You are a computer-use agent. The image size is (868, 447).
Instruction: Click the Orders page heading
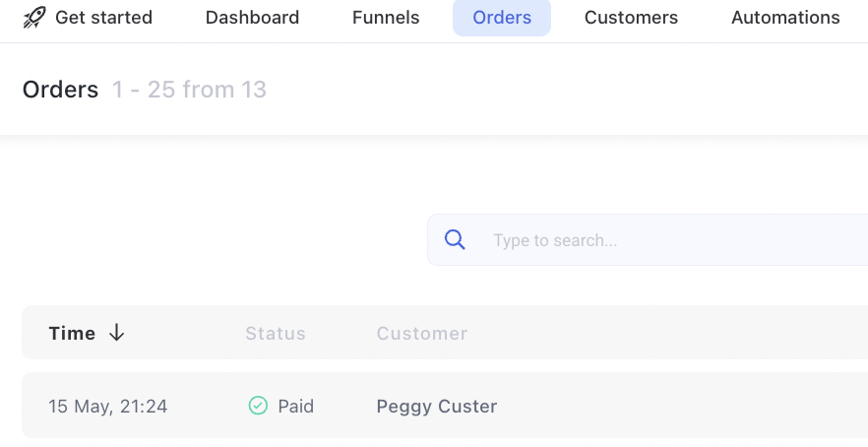pyautogui.click(x=60, y=90)
